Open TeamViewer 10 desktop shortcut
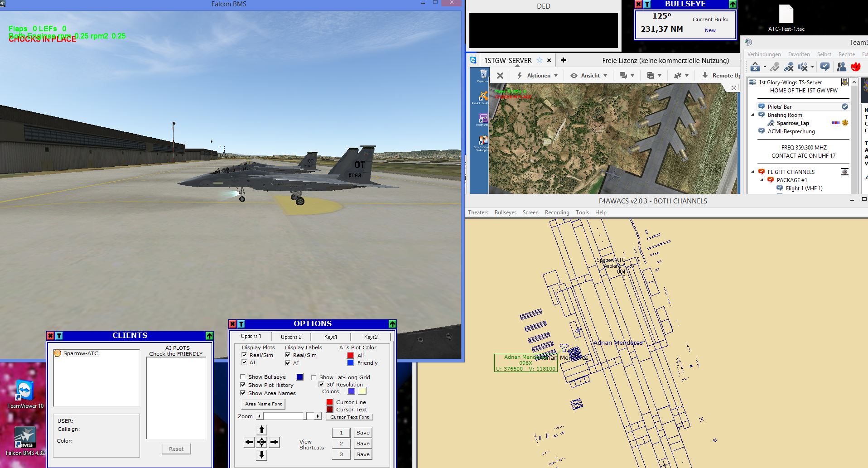 (25, 394)
